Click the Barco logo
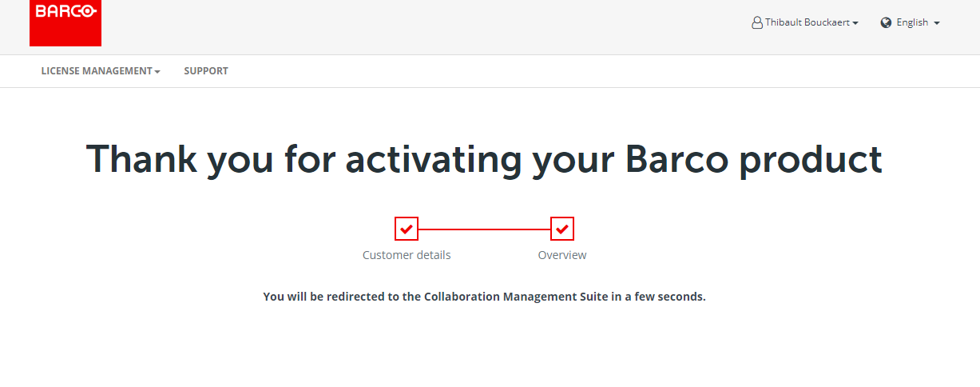 65,22
